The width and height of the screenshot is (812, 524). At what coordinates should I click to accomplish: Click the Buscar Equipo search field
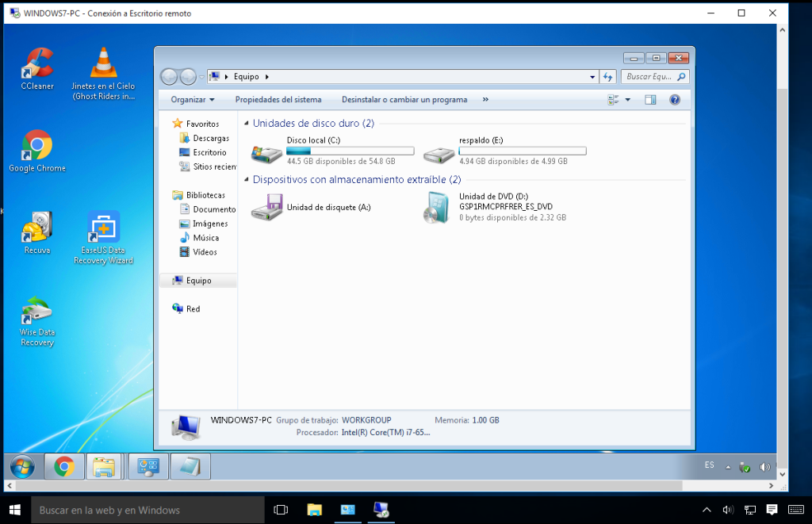649,77
